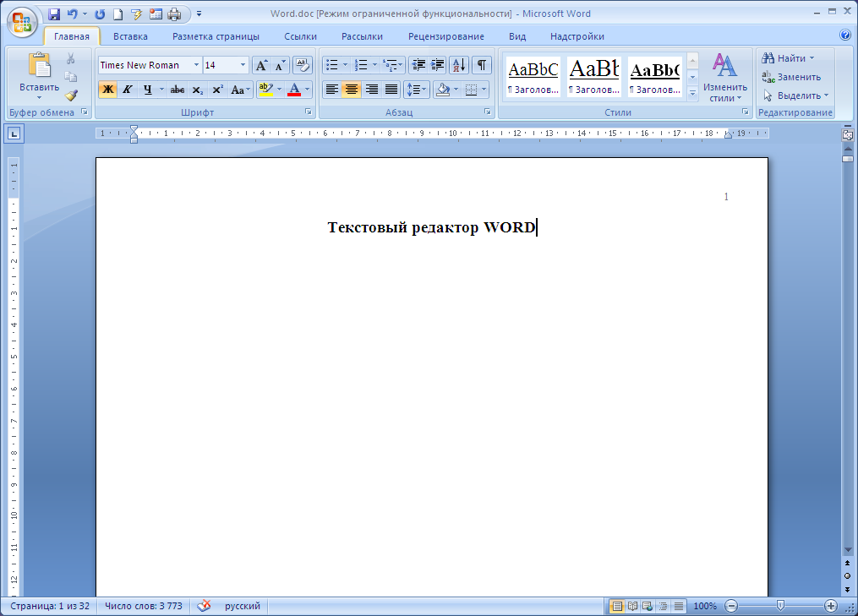Switch to Print Layout view in status bar

[x=617, y=606]
